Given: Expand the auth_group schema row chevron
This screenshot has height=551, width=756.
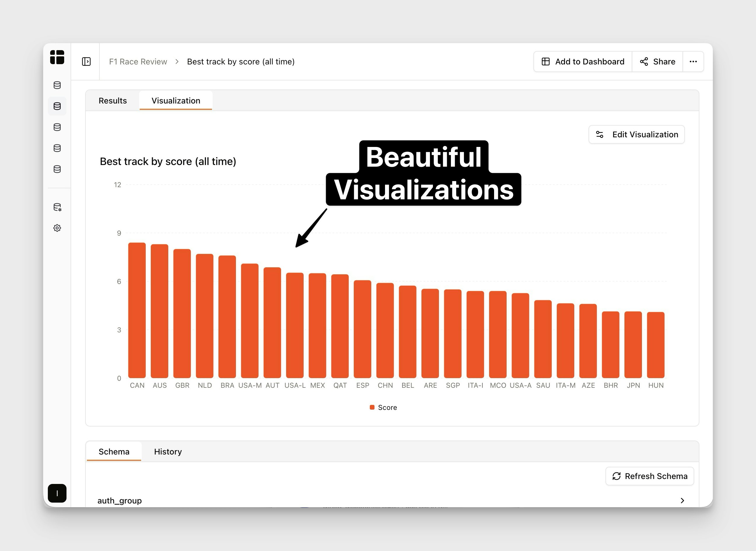Looking at the screenshot, I should pyautogui.click(x=682, y=500).
